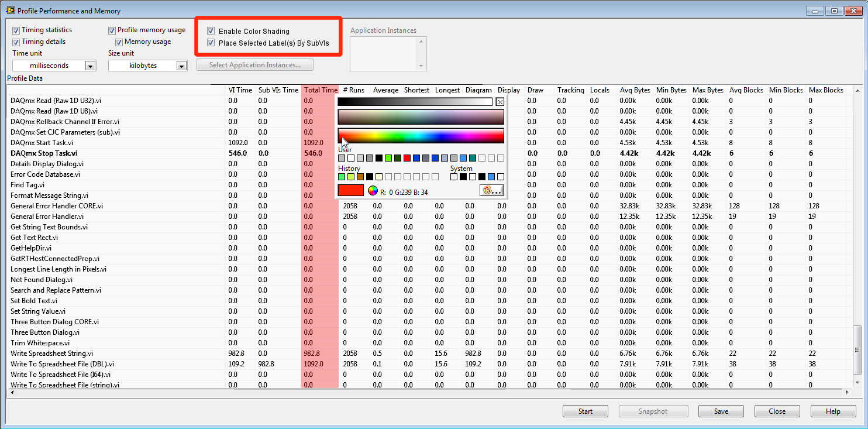Image resolution: width=868 pixels, height=429 pixels.
Task: Open the more colors palette button
Action: click(x=492, y=190)
